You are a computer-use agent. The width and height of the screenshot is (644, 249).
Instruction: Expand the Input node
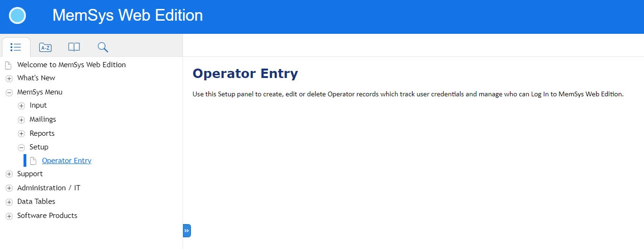[x=21, y=106]
